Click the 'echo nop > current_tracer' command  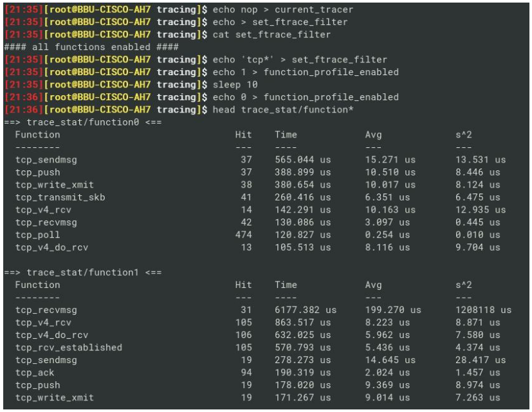[283, 10]
